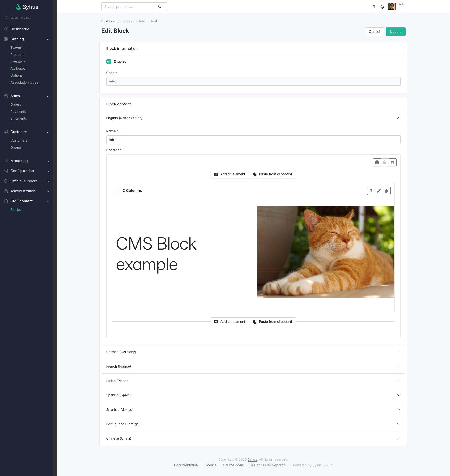Copy the 2 Columns element to clipboard
Image resolution: width=450 pixels, height=476 pixels.
click(387, 191)
